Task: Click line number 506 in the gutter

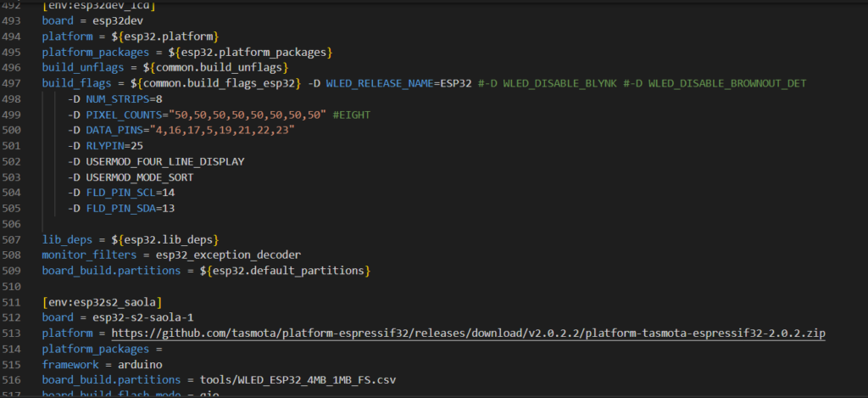Action: 12,224
